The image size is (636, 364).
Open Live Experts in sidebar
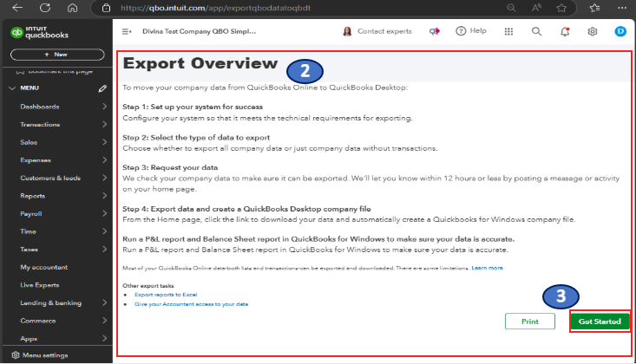click(40, 285)
